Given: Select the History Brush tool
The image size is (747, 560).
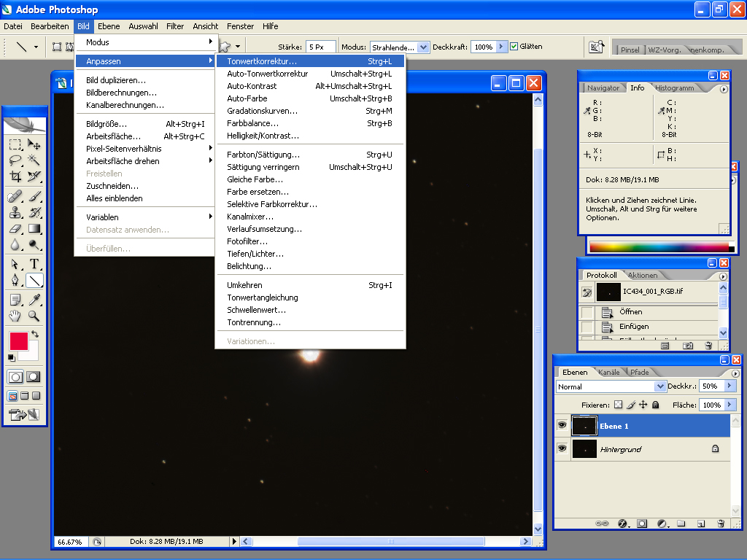Looking at the screenshot, I should click(34, 212).
